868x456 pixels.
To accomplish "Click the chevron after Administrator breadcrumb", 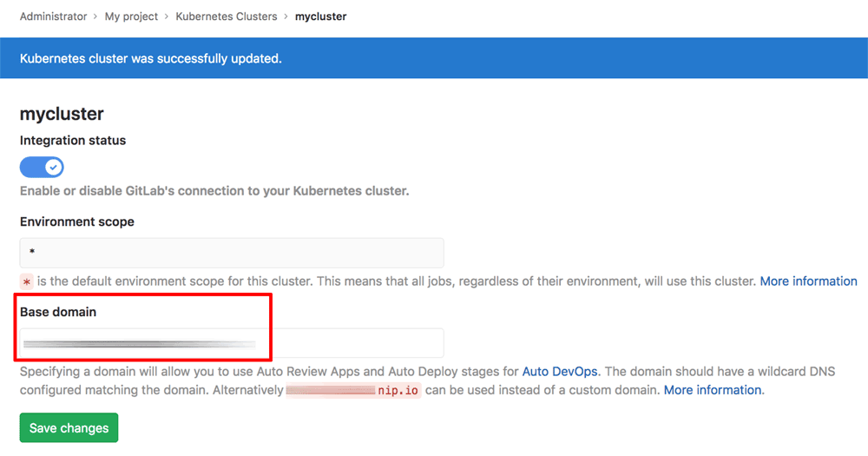I will 96,17.
